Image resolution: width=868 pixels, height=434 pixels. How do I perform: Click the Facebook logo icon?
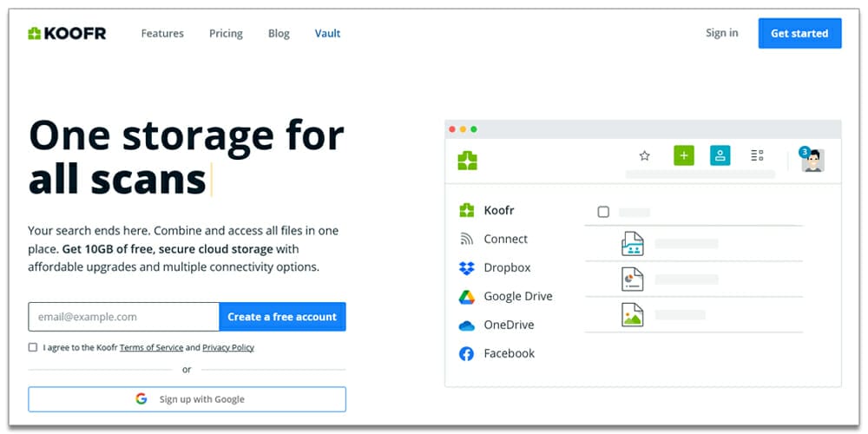click(467, 354)
